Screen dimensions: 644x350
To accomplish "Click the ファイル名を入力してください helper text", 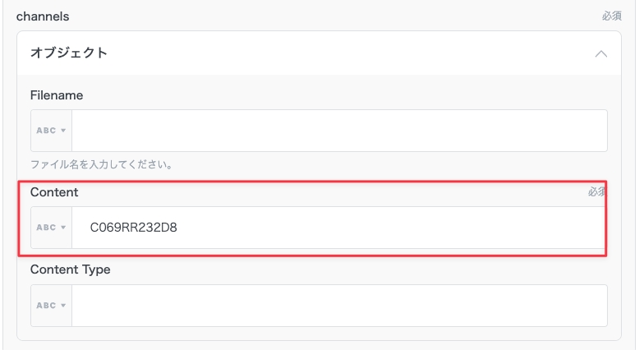I will tap(101, 164).
